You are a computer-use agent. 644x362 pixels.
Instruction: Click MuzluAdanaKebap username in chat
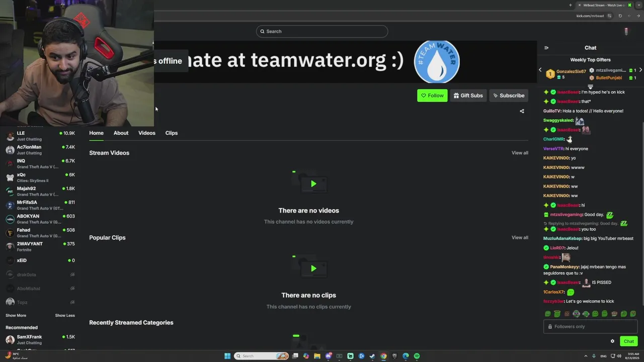562,238
